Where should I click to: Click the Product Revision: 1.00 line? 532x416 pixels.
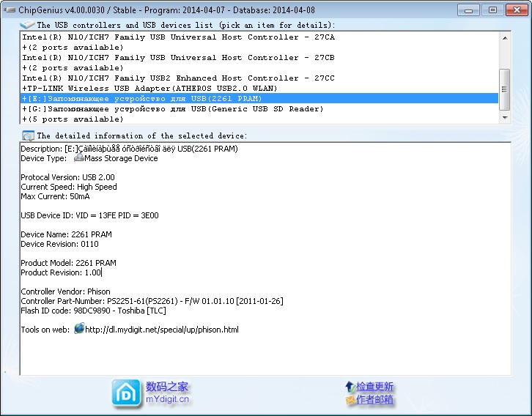61,272
